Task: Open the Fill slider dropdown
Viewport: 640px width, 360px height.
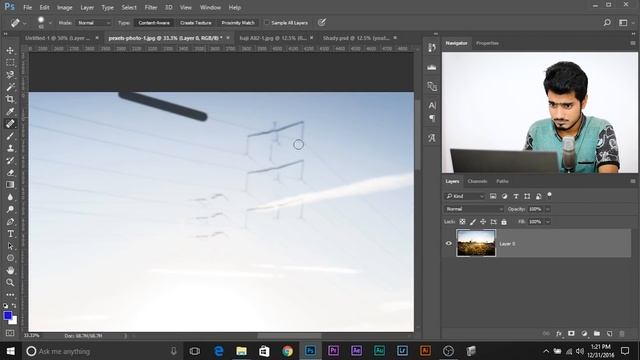Action: (548, 222)
